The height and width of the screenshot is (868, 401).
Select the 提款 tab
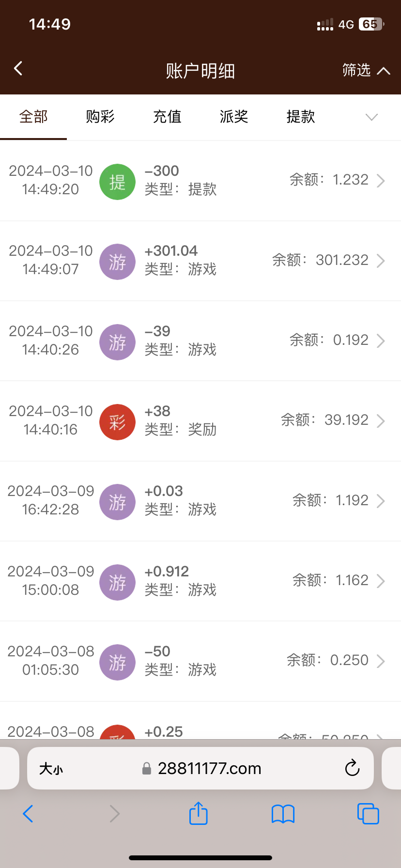(301, 117)
